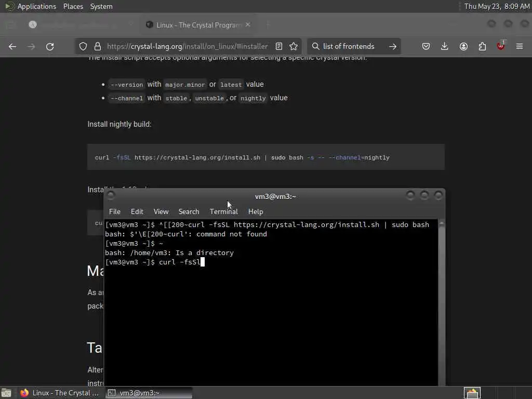Click terminal title bar vm3@vm3:~
532x399 pixels.
275,196
